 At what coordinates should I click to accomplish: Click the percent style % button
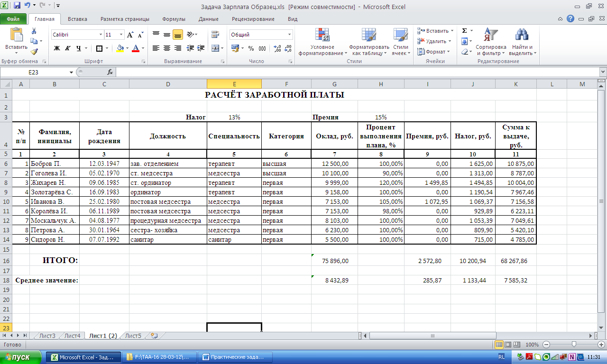click(251, 48)
